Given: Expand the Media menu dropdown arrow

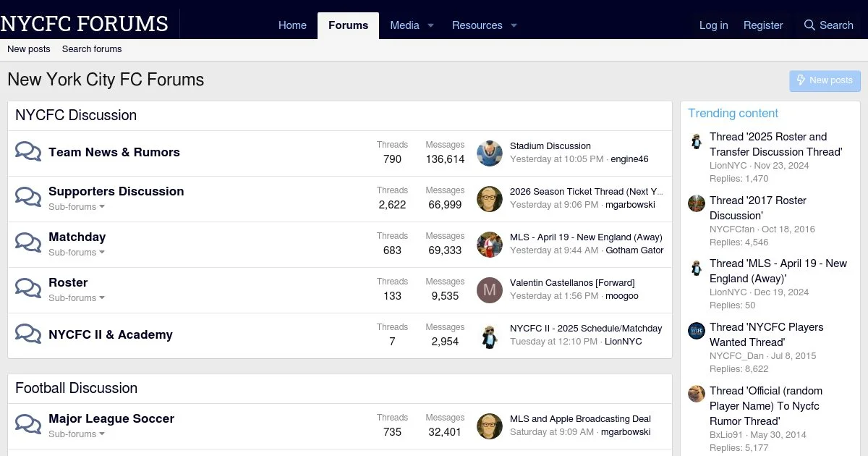Looking at the screenshot, I should 430,25.
